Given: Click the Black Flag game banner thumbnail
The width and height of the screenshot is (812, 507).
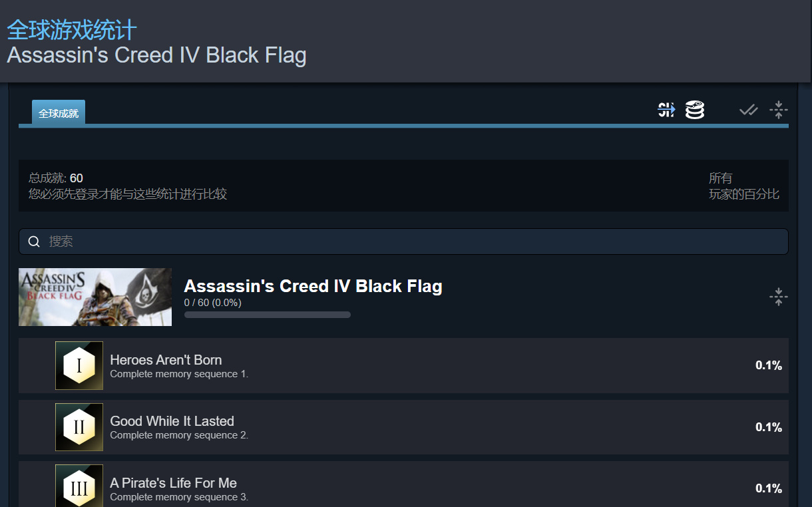Looking at the screenshot, I should pos(95,297).
